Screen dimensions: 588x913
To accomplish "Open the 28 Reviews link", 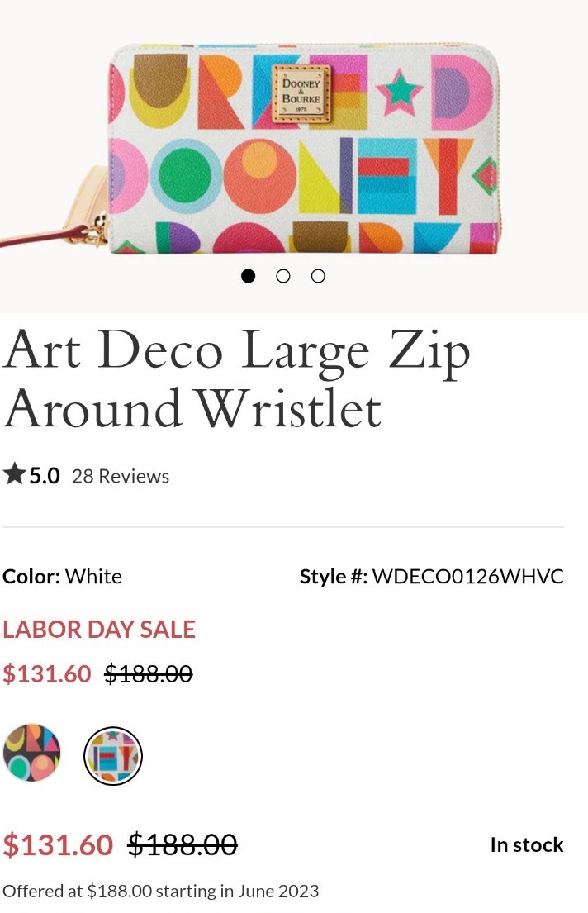I will click(121, 476).
